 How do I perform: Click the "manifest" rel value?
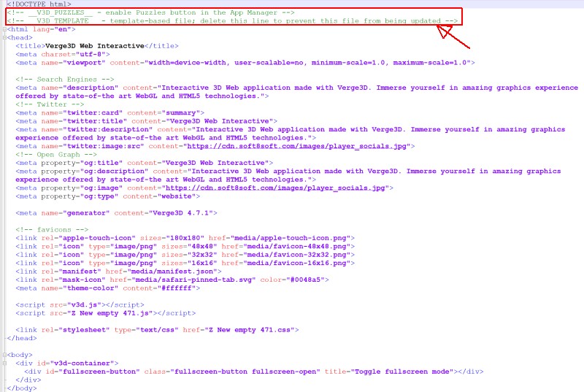80,272
